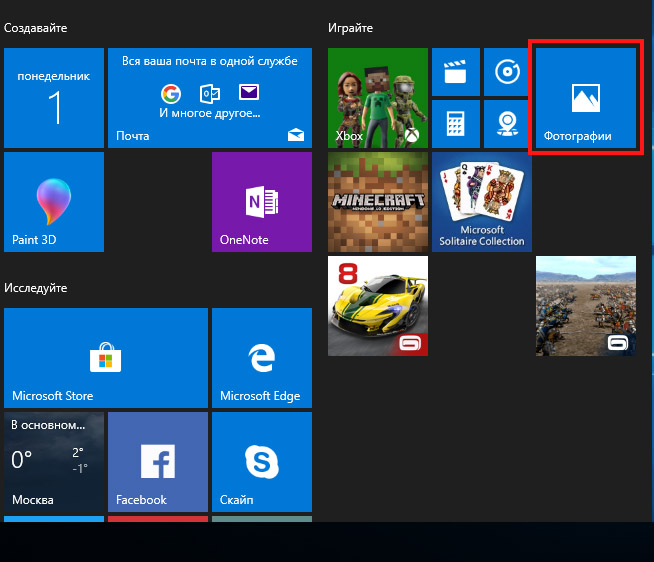This screenshot has width=654, height=562.
Task: Open the Maps webcam-pin tile
Action: [x=508, y=124]
